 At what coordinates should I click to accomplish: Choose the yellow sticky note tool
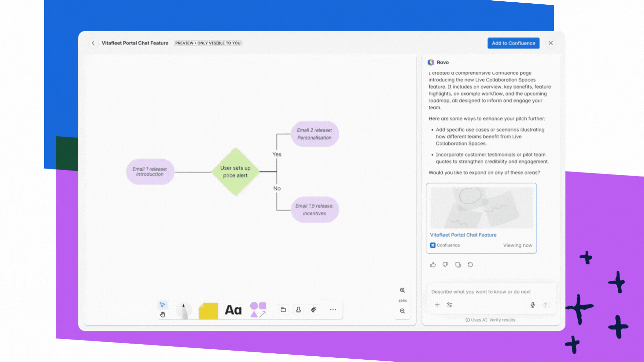tap(208, 311)
